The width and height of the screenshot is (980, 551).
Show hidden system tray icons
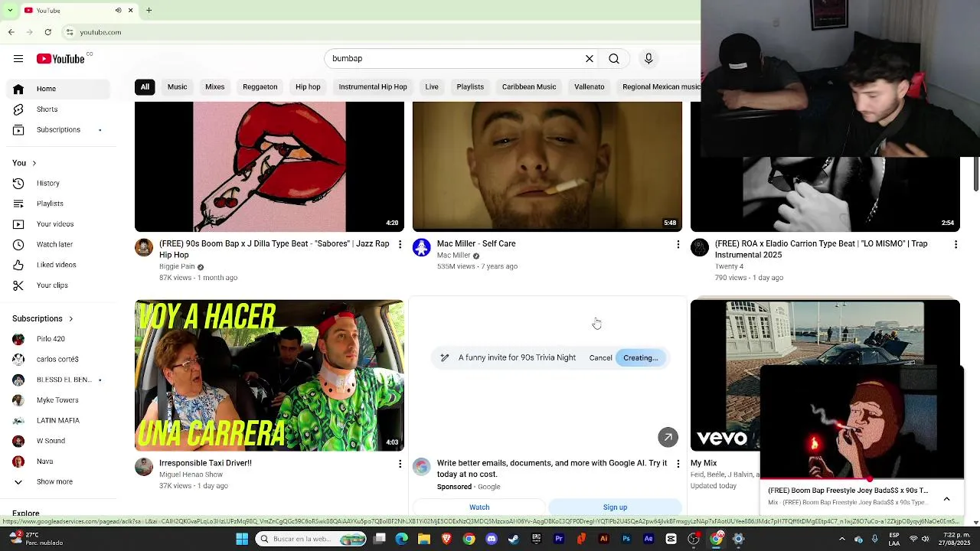841,539
